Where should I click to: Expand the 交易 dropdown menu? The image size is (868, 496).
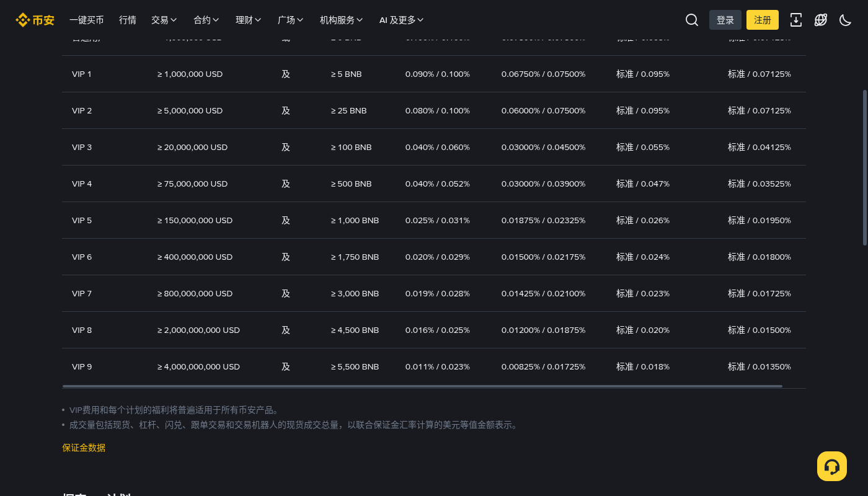(x=164, y=20)
